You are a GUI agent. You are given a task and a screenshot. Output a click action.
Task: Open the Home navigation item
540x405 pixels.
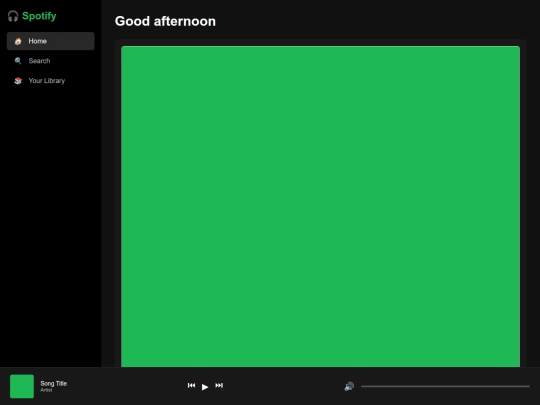(x=51, y=41)
